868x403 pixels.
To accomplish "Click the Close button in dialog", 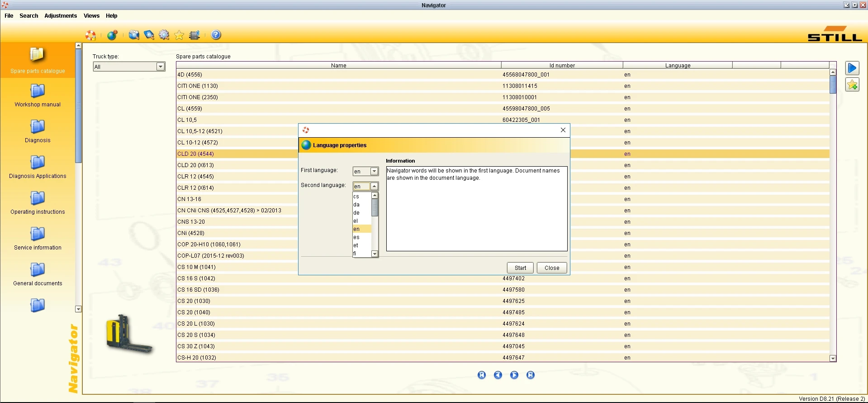I will click(552, 268).
